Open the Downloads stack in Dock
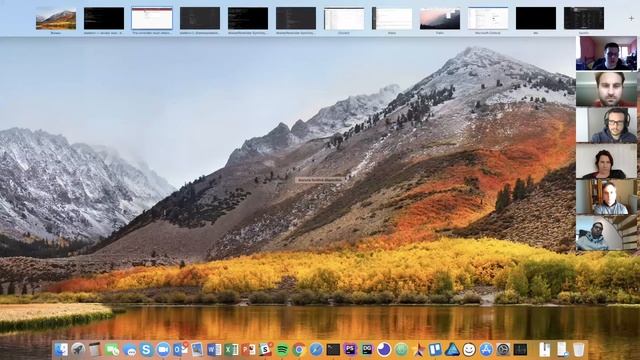Image resolution: width=640 pixels, height=360 pixels. [544, 350]
